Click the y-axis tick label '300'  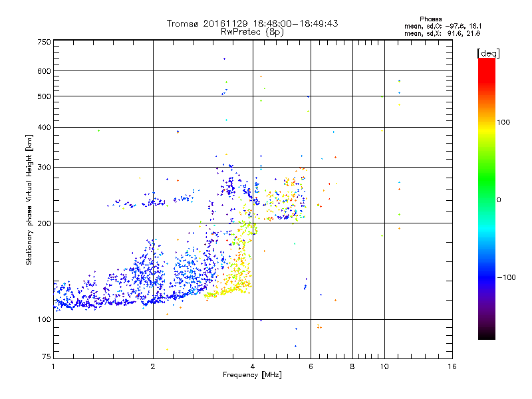pos(44,167)
